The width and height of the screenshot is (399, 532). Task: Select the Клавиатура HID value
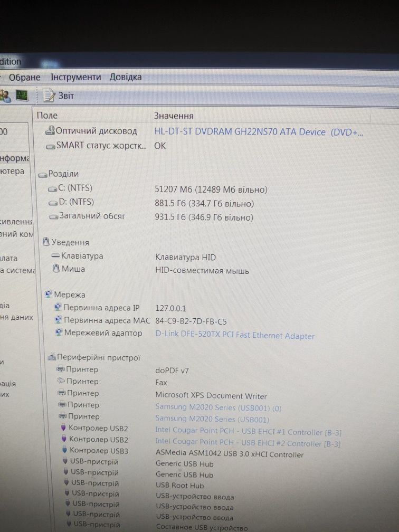(x=186, y=258)
